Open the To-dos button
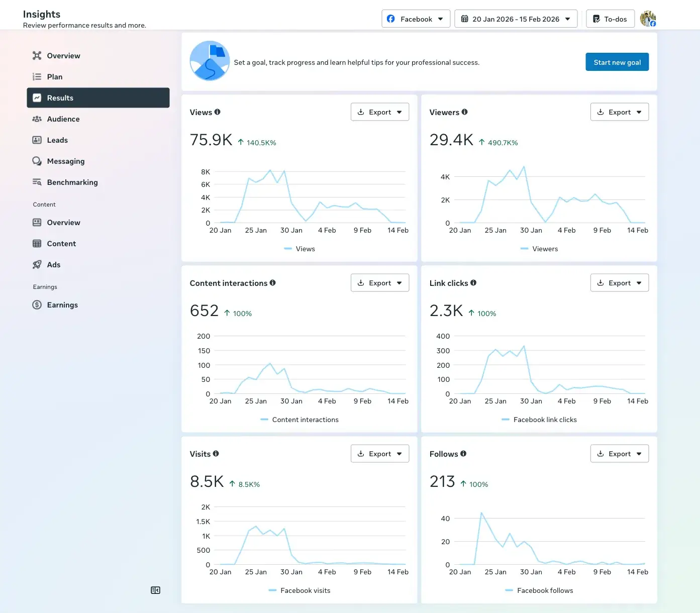This screenshot has width=700, height=613. tap(610, 19)
